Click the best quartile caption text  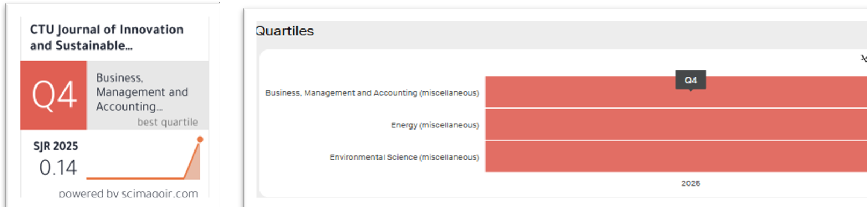(x=168, y=122)
